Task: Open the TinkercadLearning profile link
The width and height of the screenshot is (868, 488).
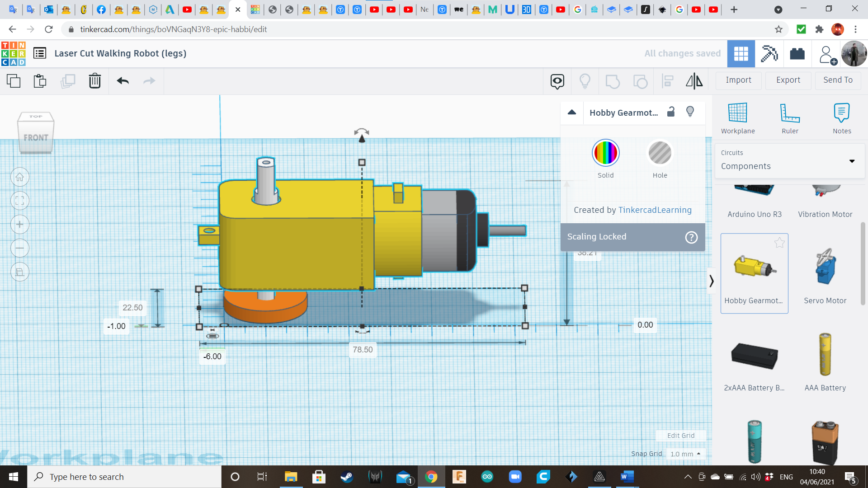Action: click(655, 210)
